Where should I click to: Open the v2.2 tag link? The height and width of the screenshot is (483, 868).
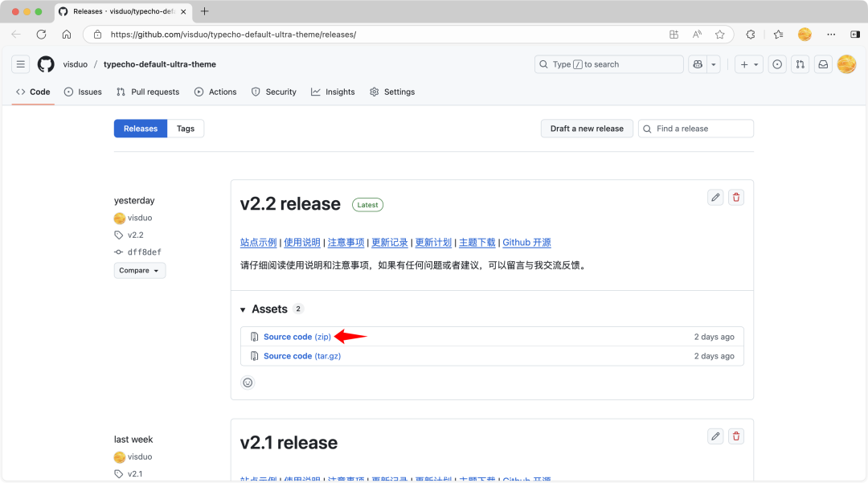(x=136, y=235)
